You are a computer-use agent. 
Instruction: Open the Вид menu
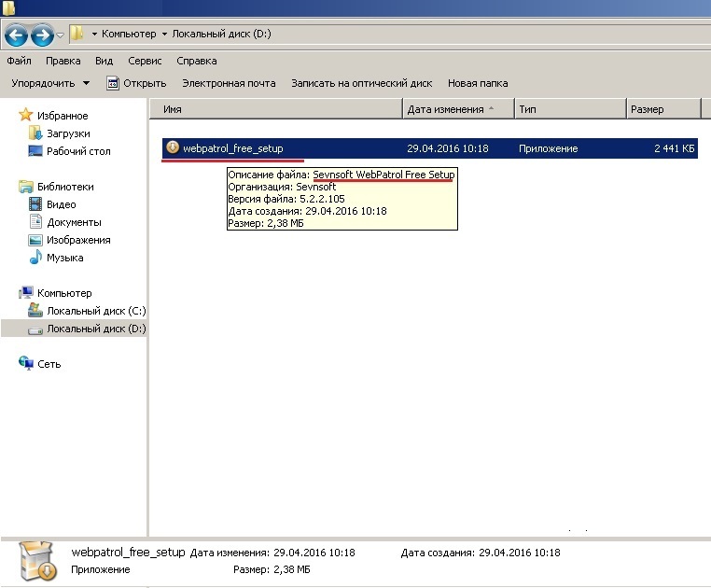(104, 61)
